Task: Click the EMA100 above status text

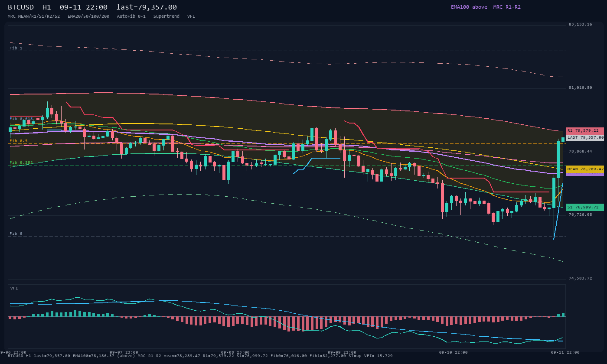Action: [x=469, y=7]
